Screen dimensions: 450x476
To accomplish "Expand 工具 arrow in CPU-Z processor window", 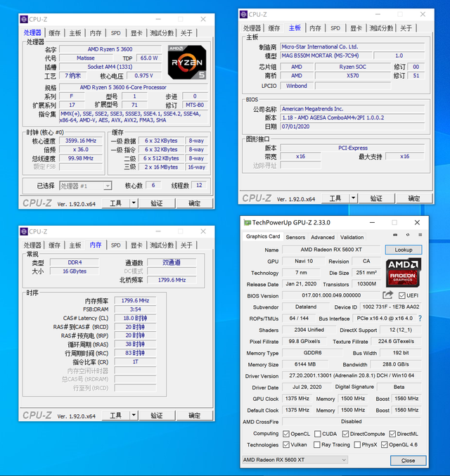I will click(134, 202).
